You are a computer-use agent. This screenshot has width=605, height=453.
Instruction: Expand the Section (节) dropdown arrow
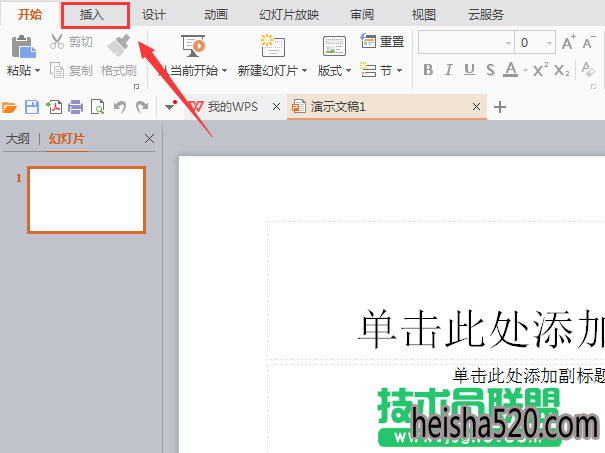point(399,71)
